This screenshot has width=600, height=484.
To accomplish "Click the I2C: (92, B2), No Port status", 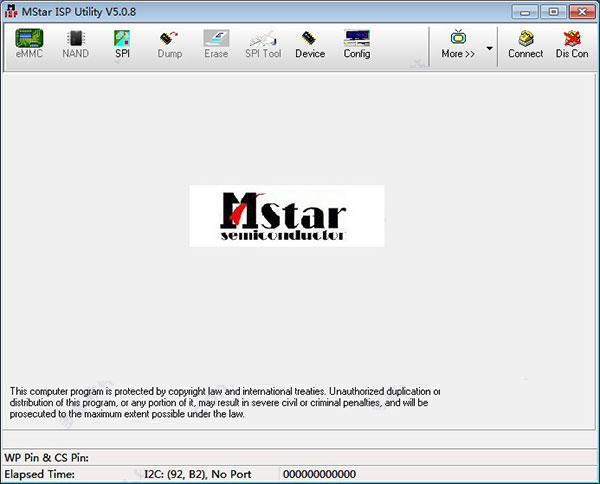I will [x=197, y=474].
